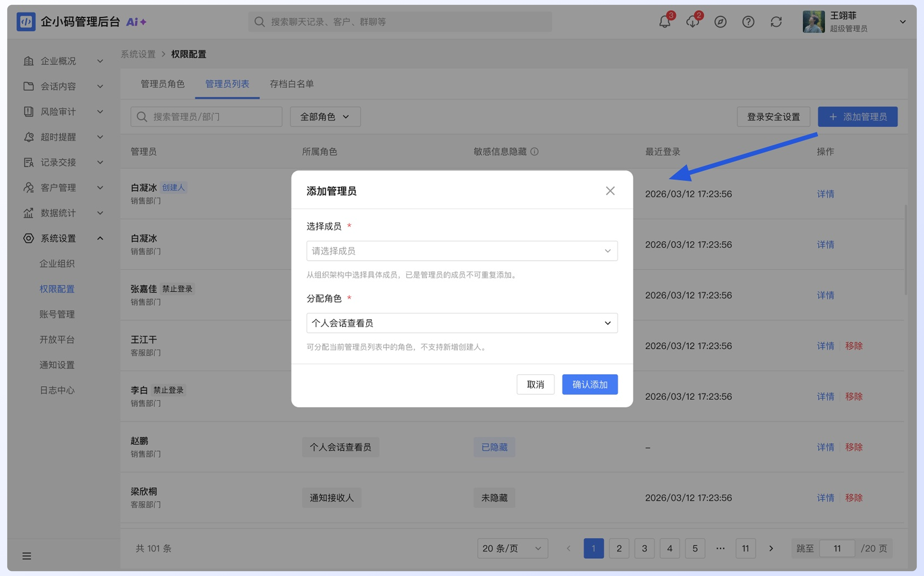Image resolution: width=924 pixels, height=576 pixels.
Task: Click the 搜索管理员/部门 search field
Action: (x=206, y=116)
